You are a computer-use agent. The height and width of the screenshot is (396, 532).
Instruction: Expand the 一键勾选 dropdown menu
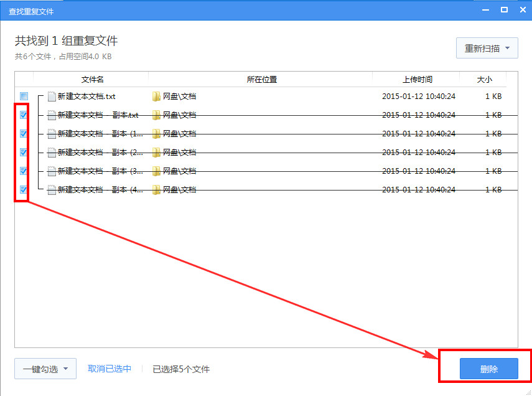[65, 369]
